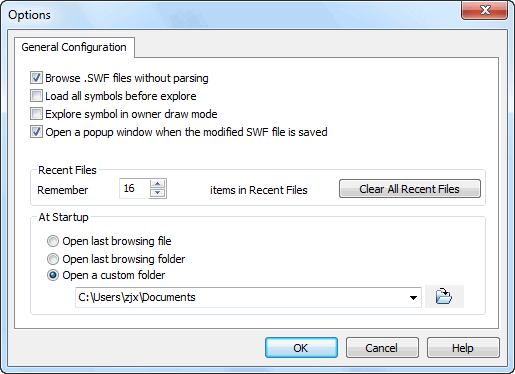The width and height of the screenshot is (515, 374).
Task: Choose Open last browsing folder radio
Action: coord(53,259)
